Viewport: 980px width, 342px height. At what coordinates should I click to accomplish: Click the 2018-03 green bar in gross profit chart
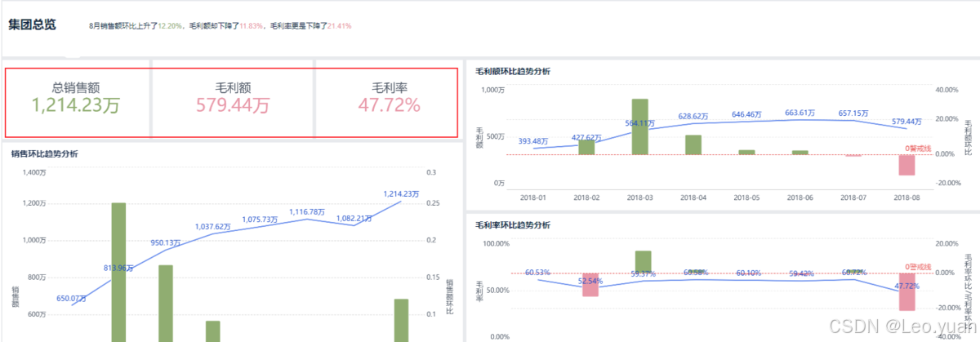tap(640, 127)
